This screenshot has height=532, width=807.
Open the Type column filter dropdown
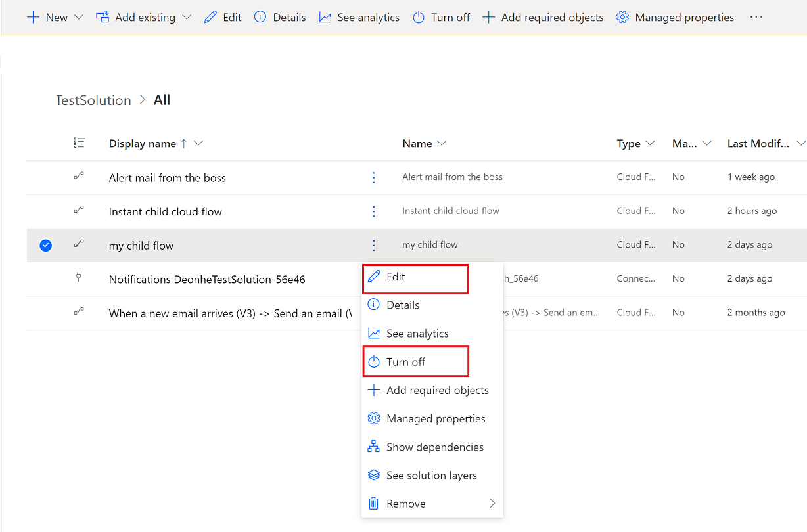(x=650, y=144)
